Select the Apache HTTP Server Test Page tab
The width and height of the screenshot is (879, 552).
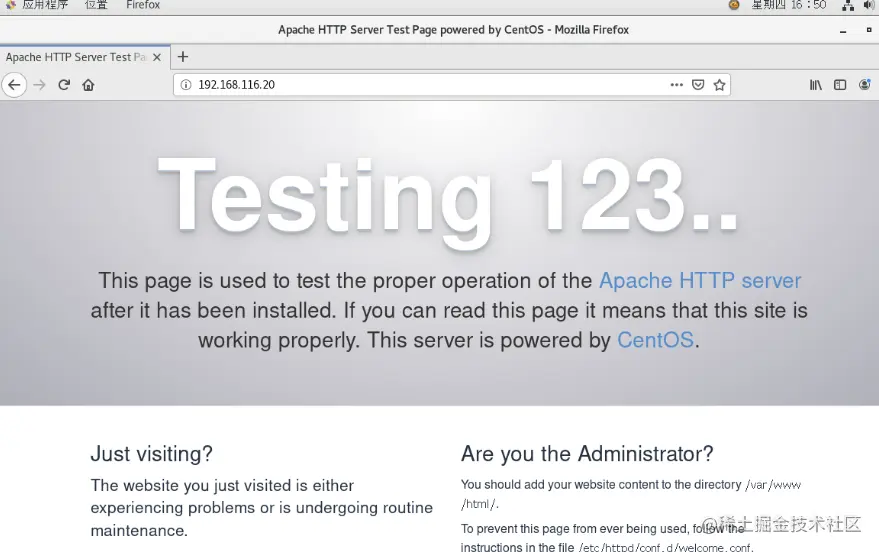coord(85,57)
